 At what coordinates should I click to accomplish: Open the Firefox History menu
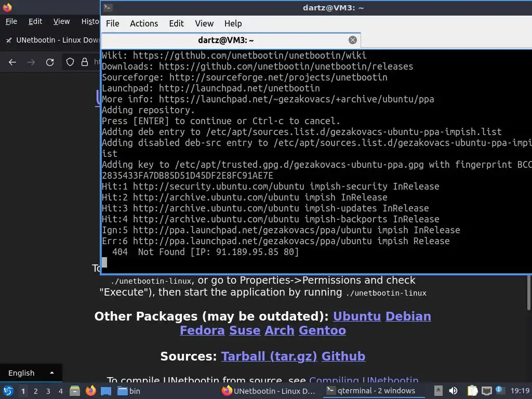[x=89, y=21]
